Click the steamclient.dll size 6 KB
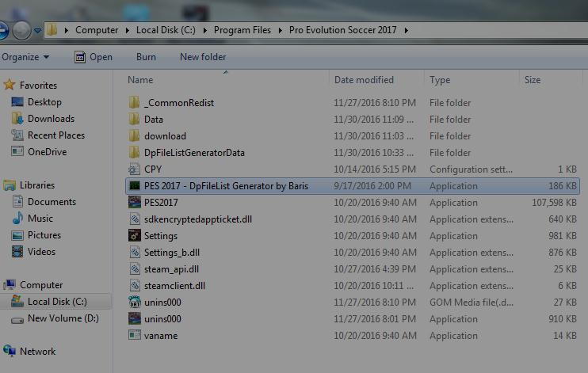Image resolution: width=588 pixels, height=373 pixels. tap(567, 286)
